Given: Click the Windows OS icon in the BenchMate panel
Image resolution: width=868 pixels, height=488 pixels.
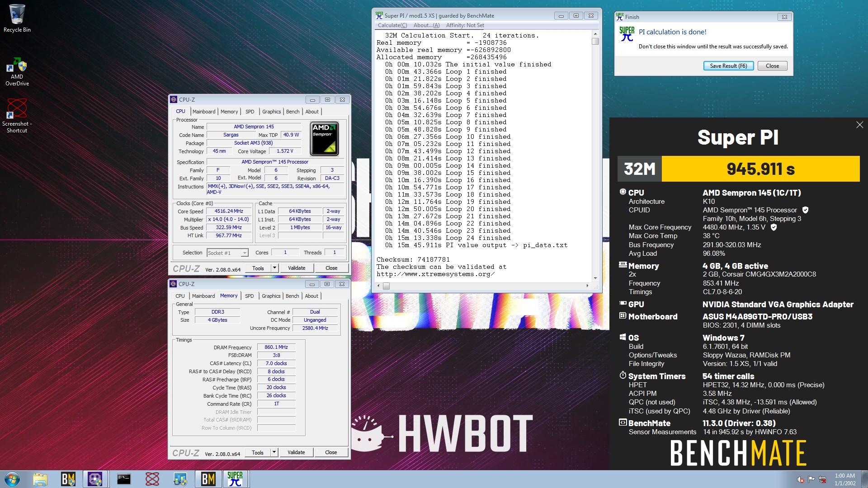Looking at the screenshot, I should click(x=623, y=337).
